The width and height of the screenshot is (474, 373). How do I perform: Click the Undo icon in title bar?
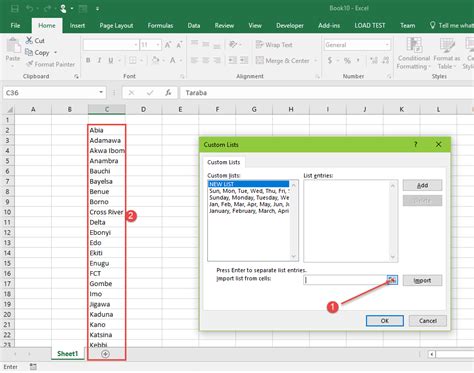[29, 8]
